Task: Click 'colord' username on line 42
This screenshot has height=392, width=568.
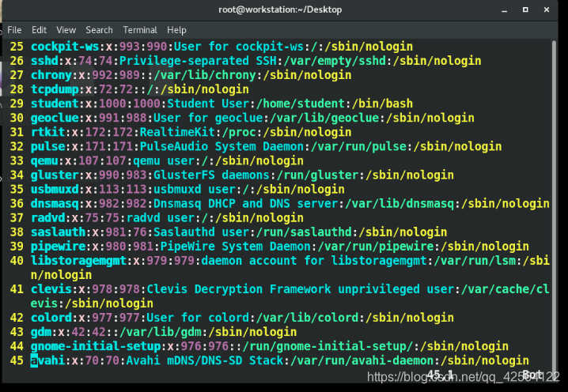Action: click(51, 318)
